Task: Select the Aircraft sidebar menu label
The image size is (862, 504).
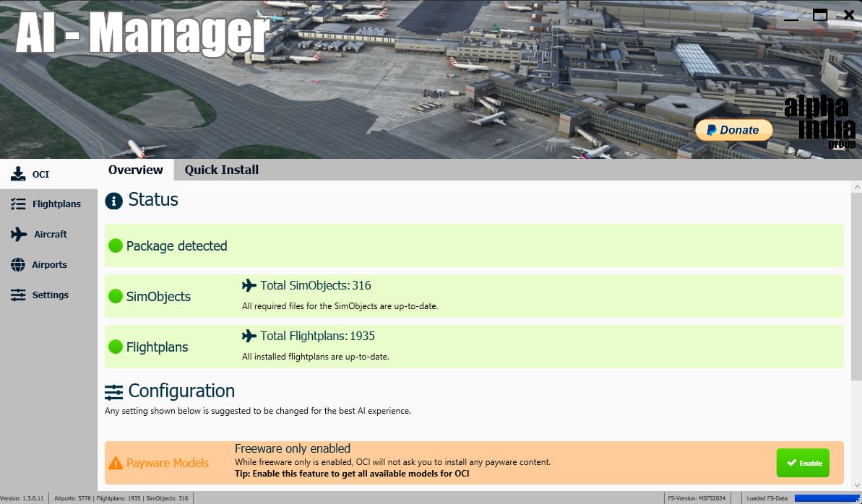Action: click(51, 234)
